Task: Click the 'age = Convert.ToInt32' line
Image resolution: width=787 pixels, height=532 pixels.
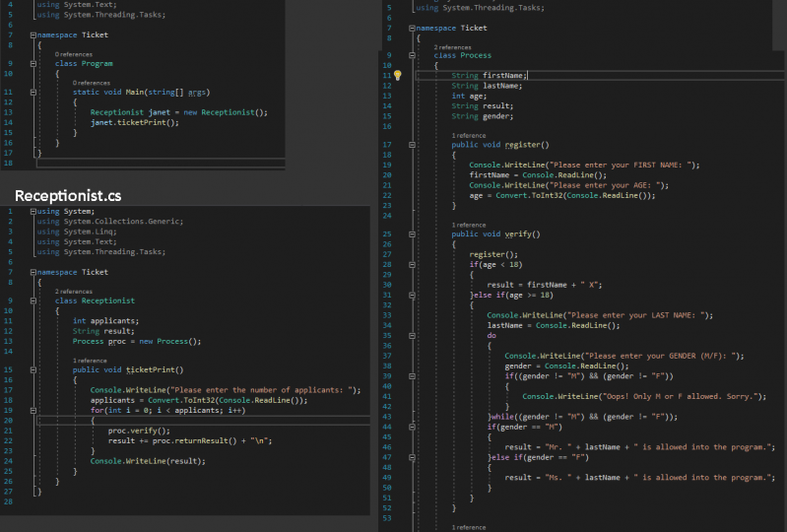Action: (x=562, y=195)
